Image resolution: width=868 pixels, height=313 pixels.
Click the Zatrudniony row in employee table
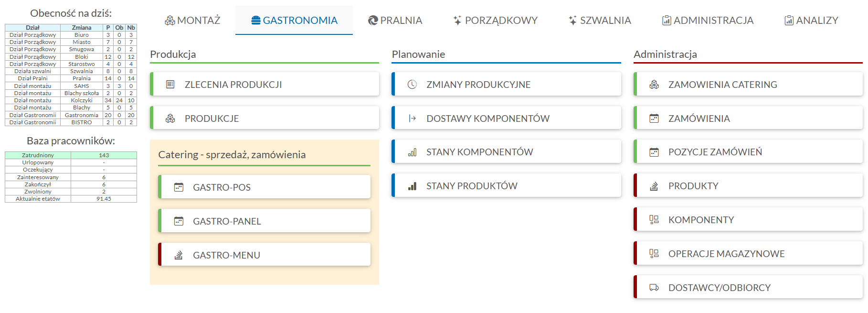pos(71,155)
